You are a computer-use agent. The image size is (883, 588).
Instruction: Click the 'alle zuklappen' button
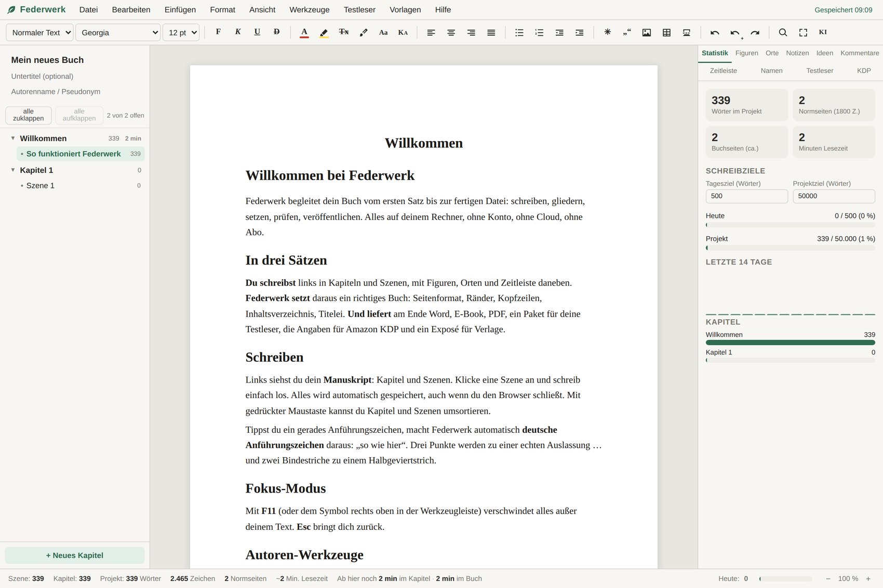point(29,115)
